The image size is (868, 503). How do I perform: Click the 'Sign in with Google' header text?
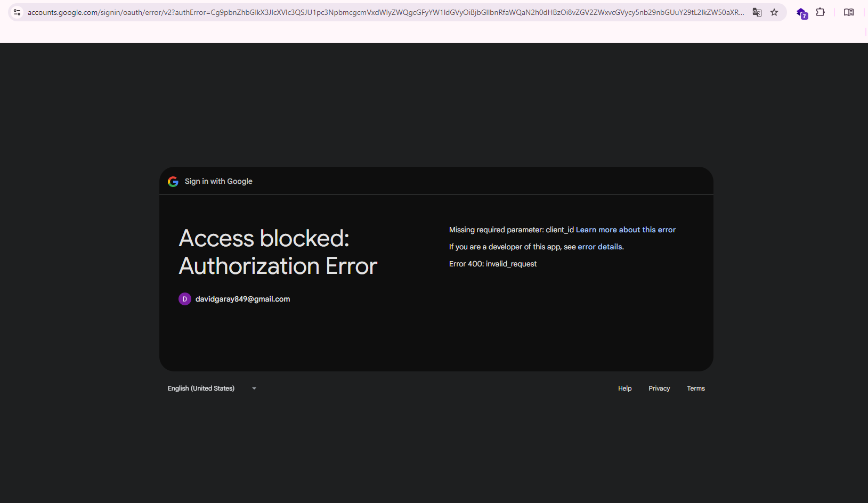(x=218, y=181)
